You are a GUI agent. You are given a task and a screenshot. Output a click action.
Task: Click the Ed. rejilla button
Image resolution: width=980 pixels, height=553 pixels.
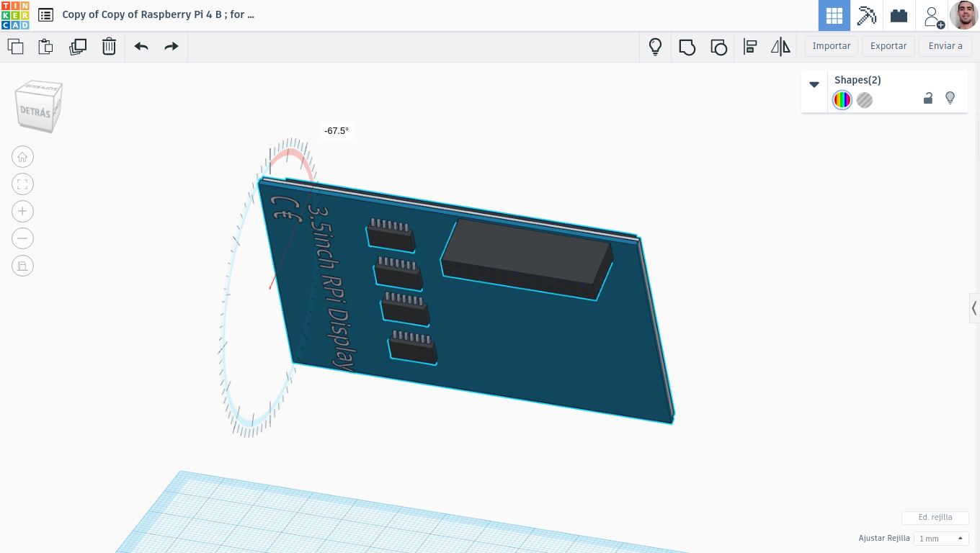(935, 518)
